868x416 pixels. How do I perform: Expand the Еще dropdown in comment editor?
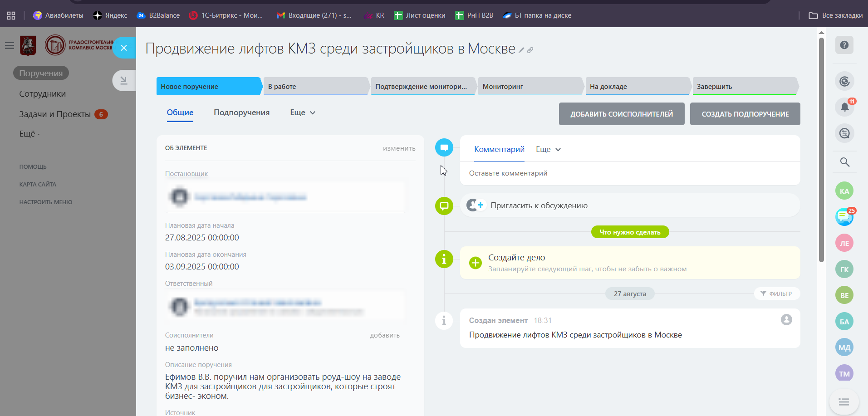click(548, 149)
